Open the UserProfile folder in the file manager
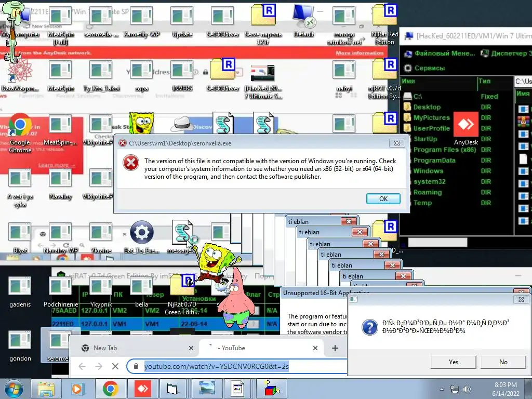The width and height of the screenshot is (532, 399). pos(431,128)
